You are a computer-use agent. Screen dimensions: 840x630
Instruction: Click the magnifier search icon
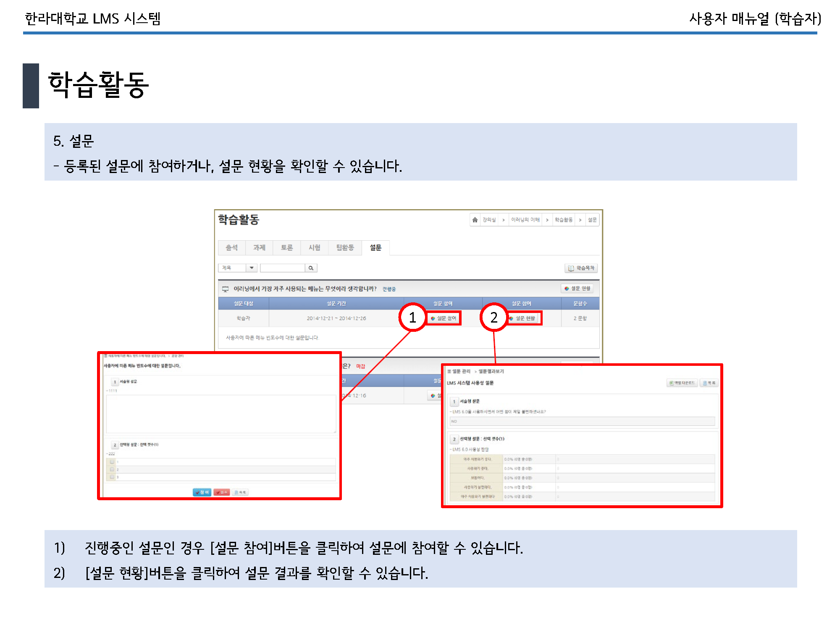tap(311, 268)
